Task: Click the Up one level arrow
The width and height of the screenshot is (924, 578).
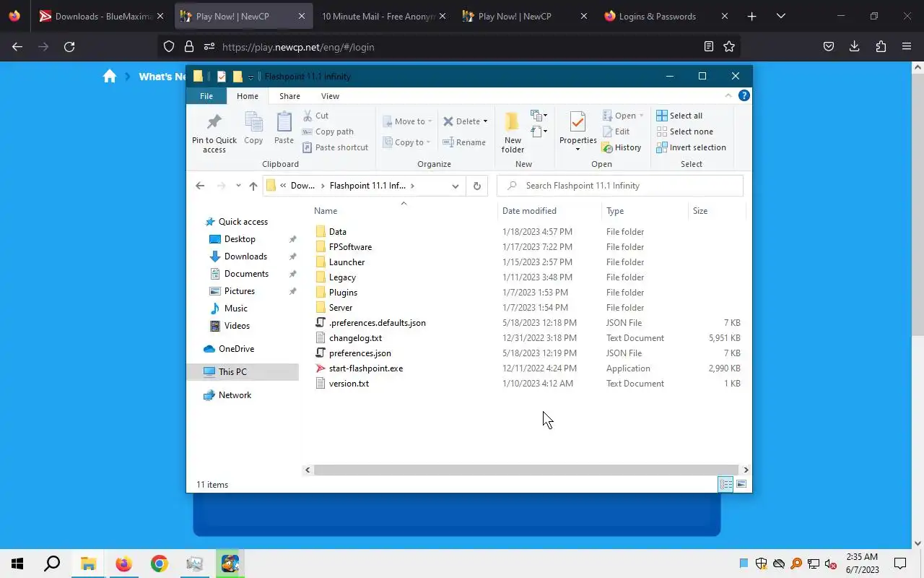Action: pyautogui.click(x=253, y=186)
